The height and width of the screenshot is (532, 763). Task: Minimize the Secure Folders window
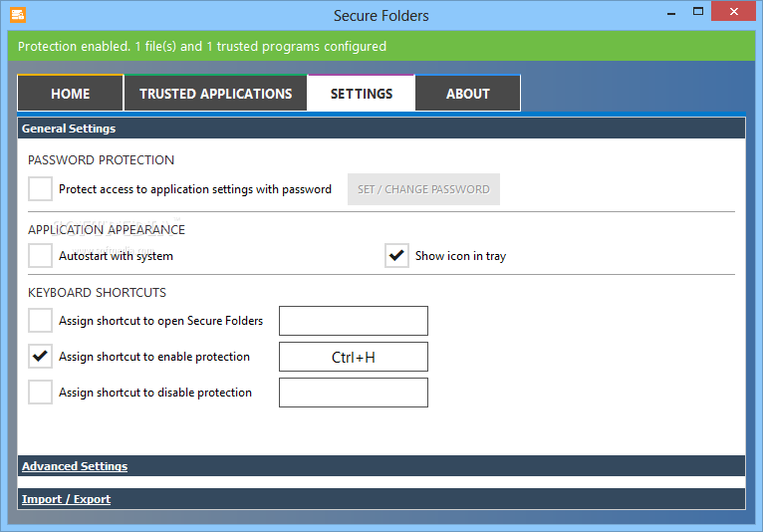671,13
